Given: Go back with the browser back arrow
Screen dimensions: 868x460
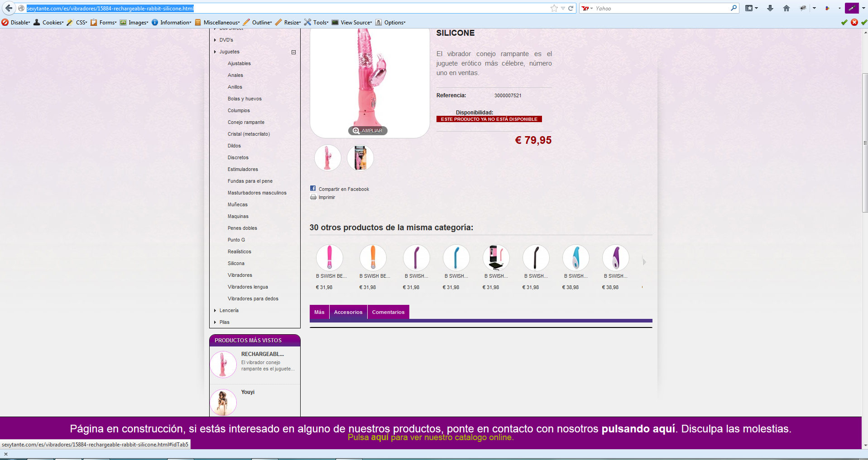Looking at the screenshot, I should click(9, 8).
